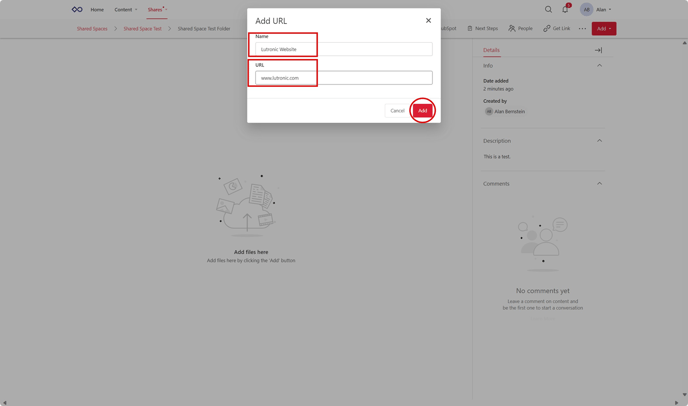This screenshot has height=406, width=688.
Task: Open the more options ellipsis menu
Action: [x=582, y=29]
